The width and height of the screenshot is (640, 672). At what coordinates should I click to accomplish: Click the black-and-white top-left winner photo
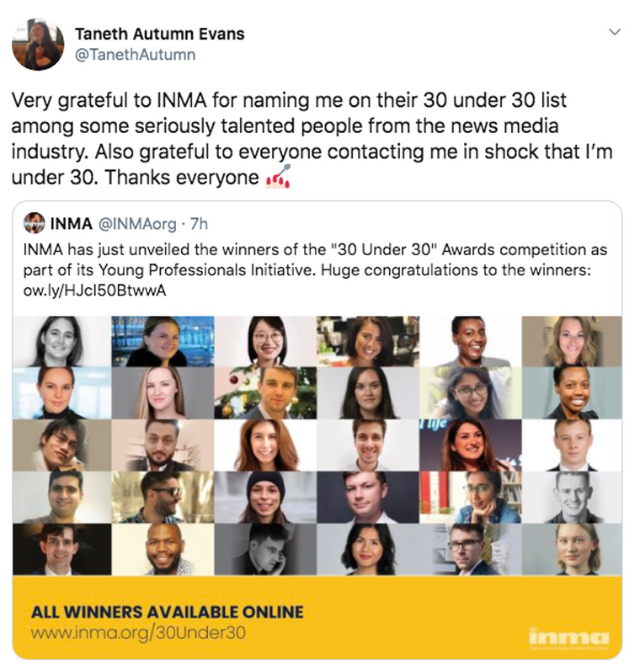(x=61, y=341)
